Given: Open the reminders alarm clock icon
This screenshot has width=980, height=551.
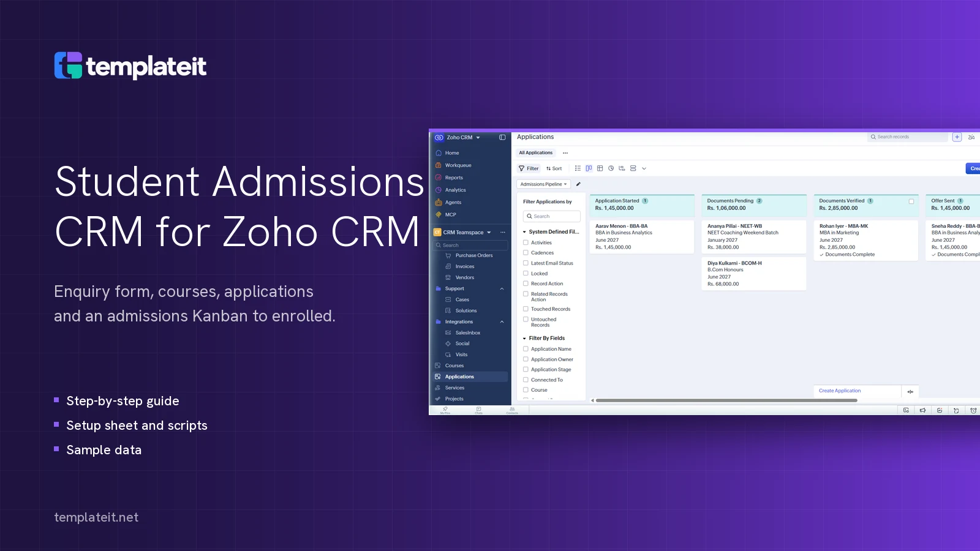Looking at the screenshot, I should click(x=973, y=410).
